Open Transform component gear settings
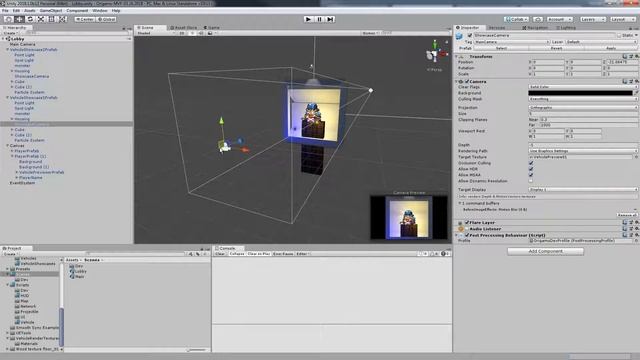The height and width of the screenshot is (360, 640). (x=636, y=56)
